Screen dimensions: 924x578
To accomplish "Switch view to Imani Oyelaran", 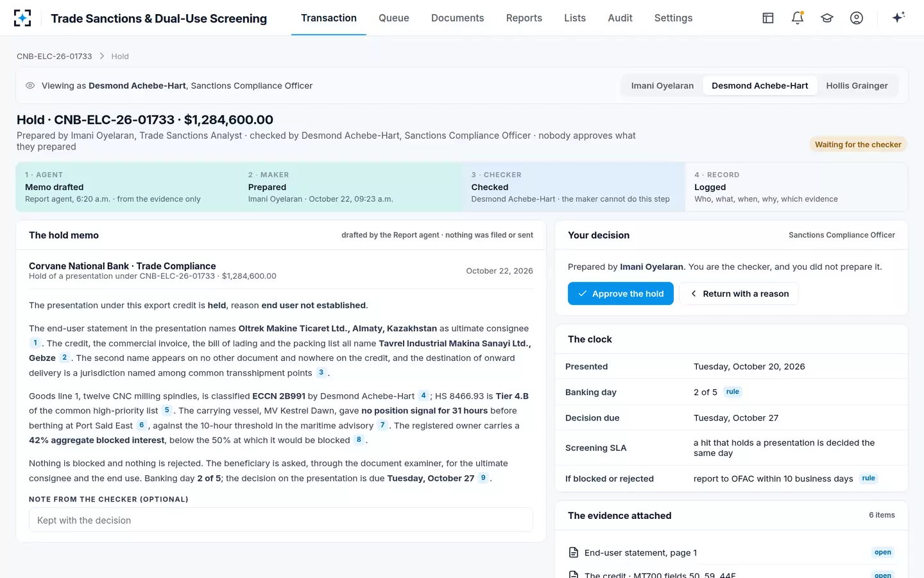I will (x=662, y=85).
